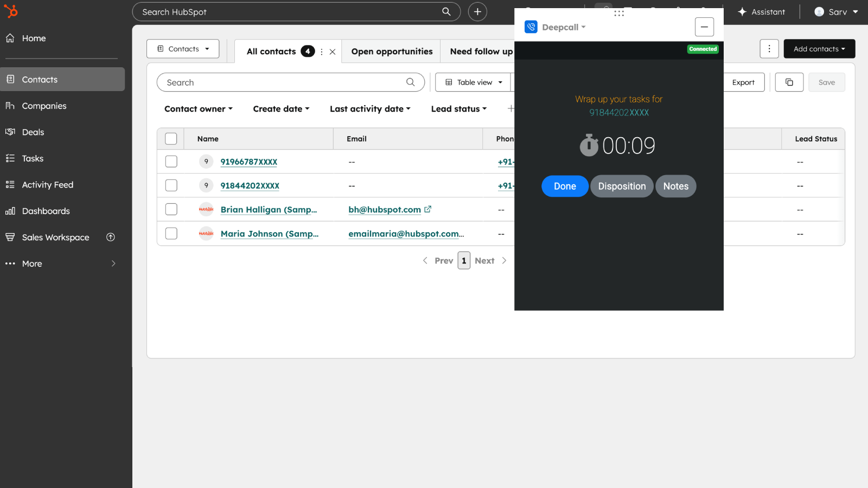Open contact 91966787XXXX

pyautogui.click(x=249, y=162)
